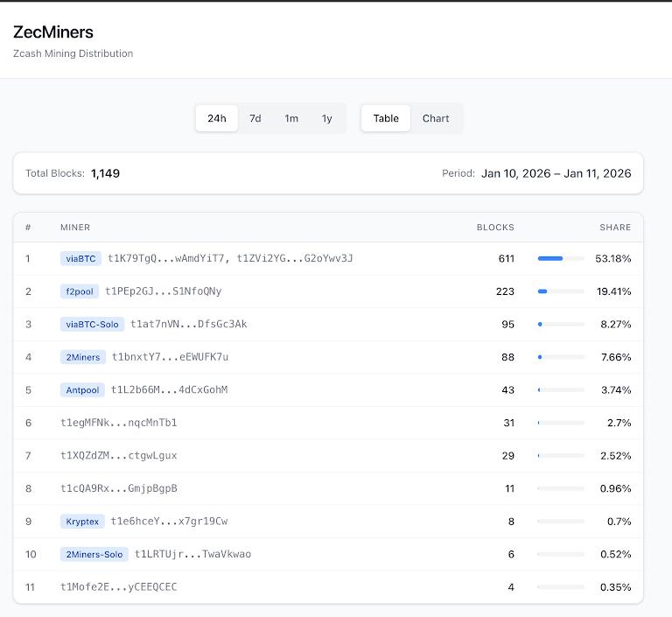The height and width of the screenshot is (617, 672).
Task: Click the f2pool 19.41% share bar
Action: click(561, 291)
